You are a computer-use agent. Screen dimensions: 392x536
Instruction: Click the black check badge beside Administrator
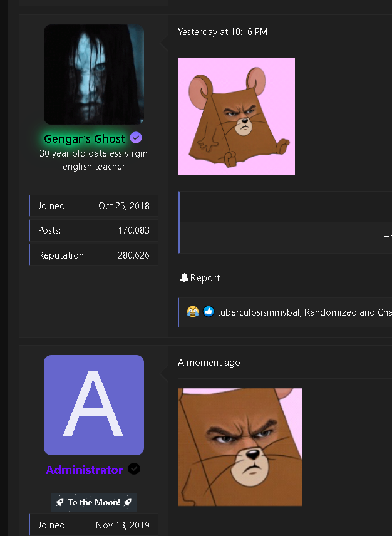(x=134, y=469)
